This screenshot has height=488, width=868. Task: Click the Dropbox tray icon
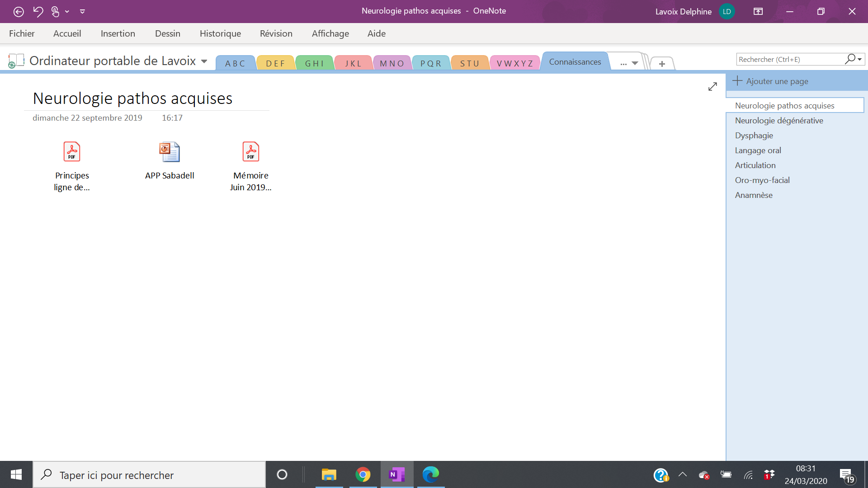[x=769, y=474]
